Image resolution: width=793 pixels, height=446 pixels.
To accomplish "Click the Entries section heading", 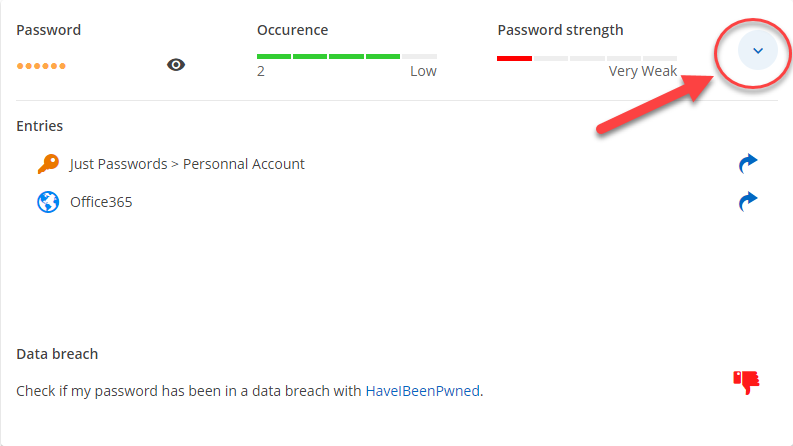I will [40, 126].
